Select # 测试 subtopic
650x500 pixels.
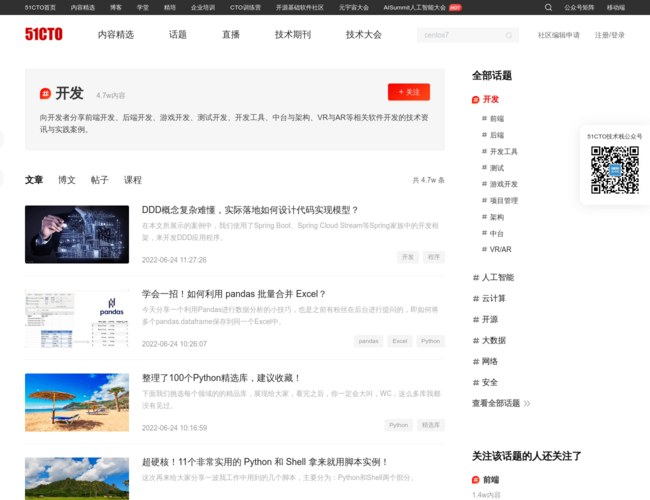[492, 168]
